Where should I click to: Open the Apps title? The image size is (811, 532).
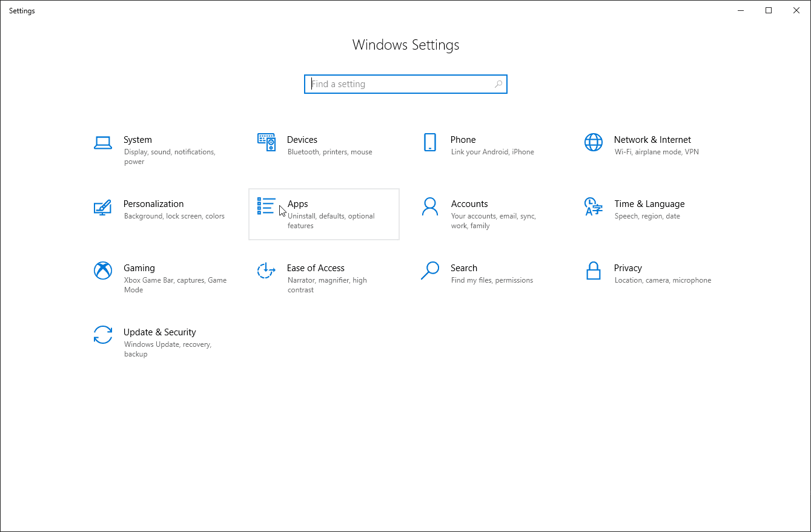pyautogui.click(x=298, y=204)
